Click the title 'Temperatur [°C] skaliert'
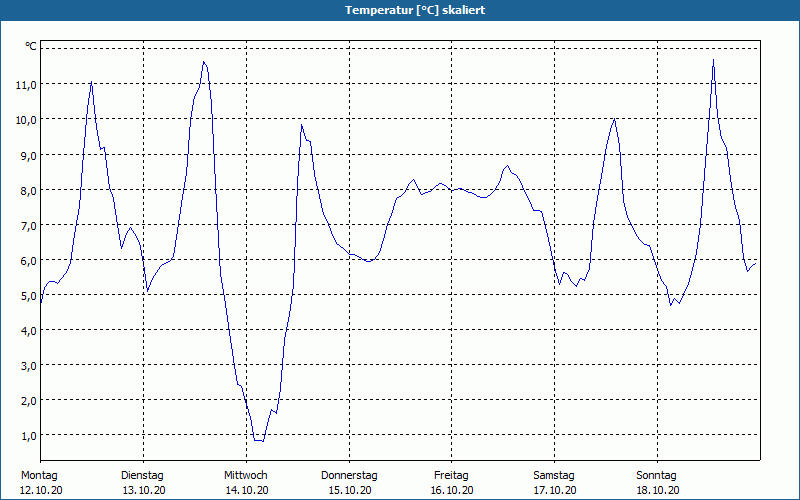 click(x=415, y=10)
